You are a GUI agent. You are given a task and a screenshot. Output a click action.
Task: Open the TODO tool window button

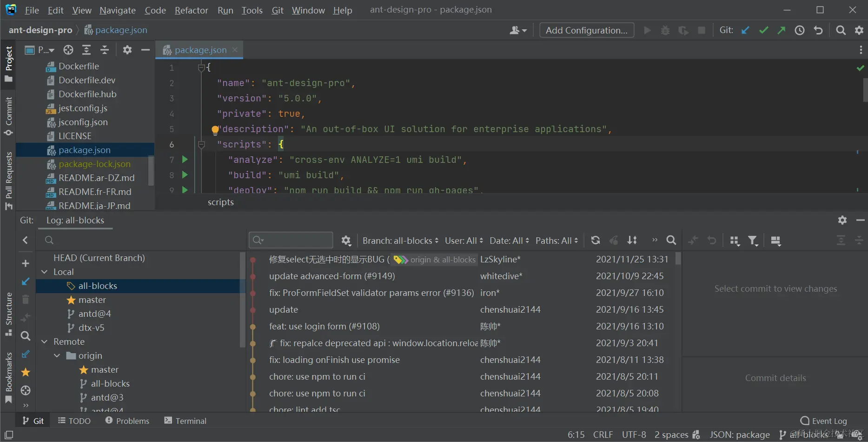point(74,421)
